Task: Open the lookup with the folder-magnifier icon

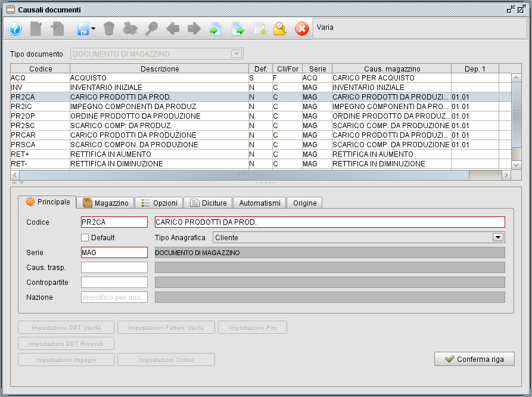Action: 279,29
